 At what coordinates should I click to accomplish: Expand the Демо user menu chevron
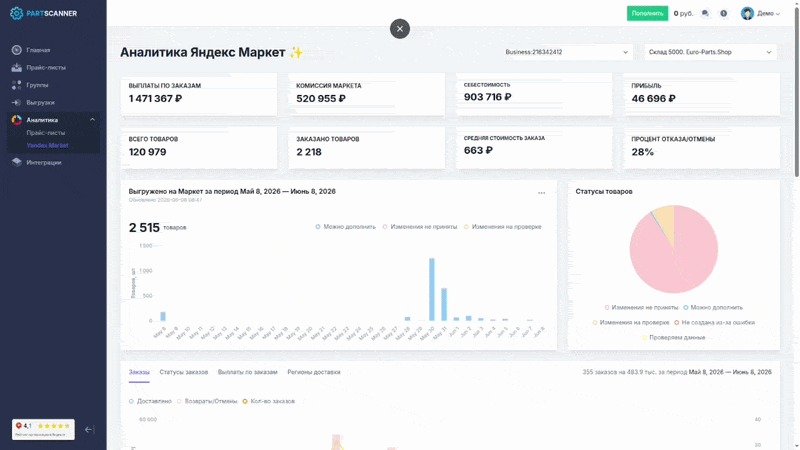tap(778, 14)
